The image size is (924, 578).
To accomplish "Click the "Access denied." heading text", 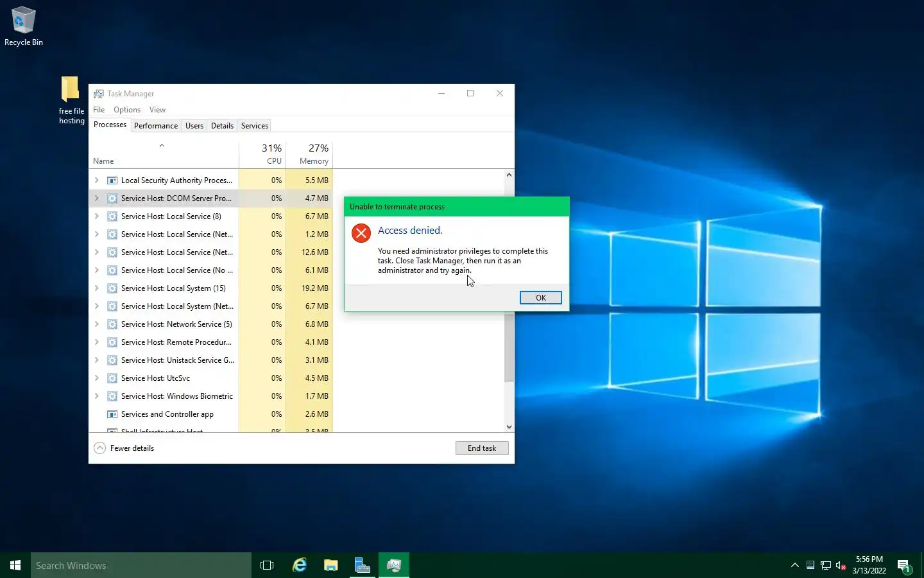I will pos(409,231).
